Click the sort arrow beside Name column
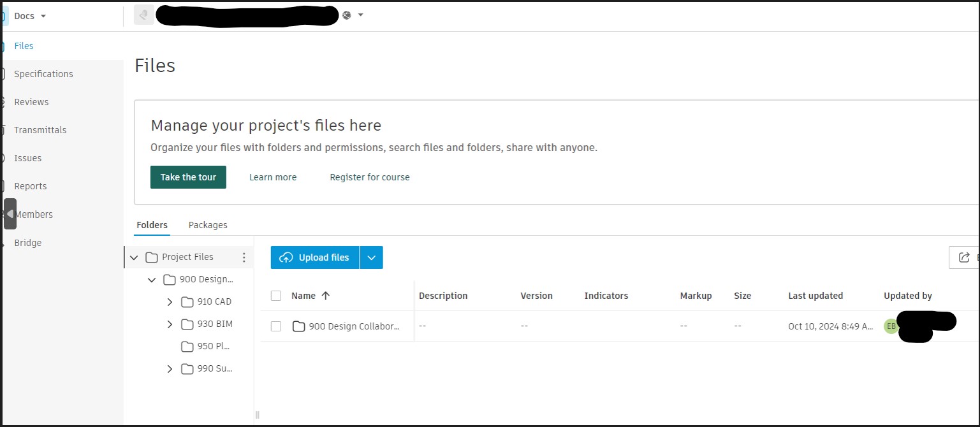Viewport: 980px width, 427px height. 326,296
